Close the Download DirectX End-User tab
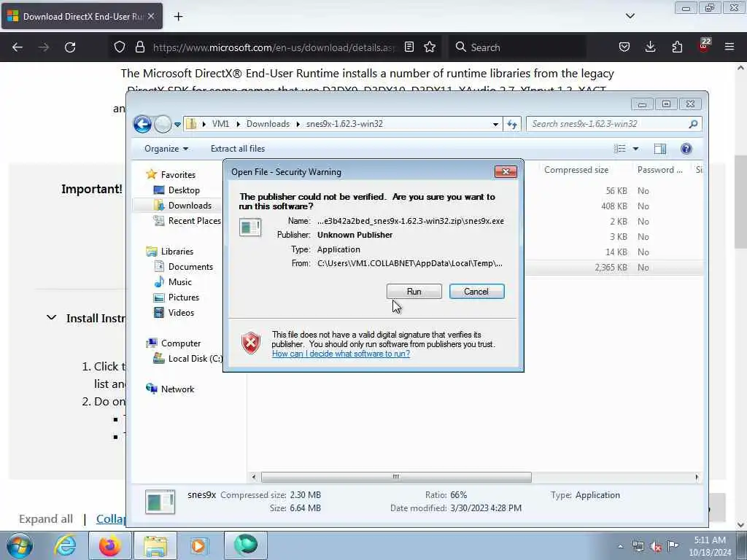 [x=150, y=16]
